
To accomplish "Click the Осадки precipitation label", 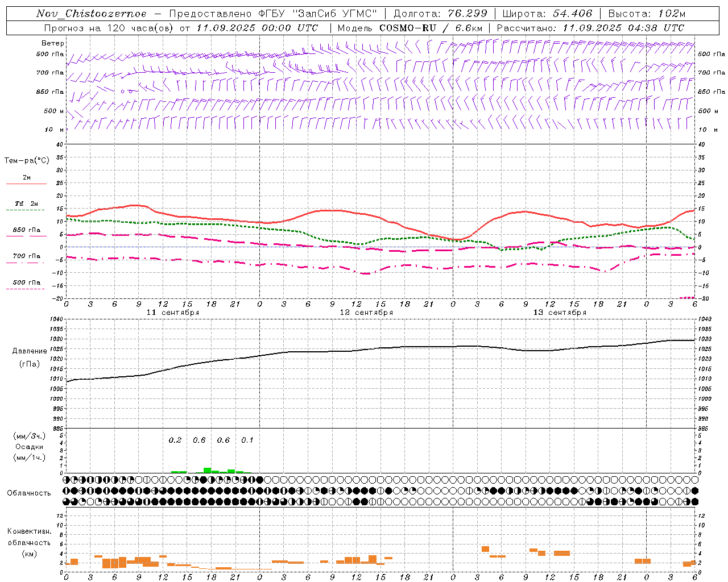I will [x=30, y=447].
